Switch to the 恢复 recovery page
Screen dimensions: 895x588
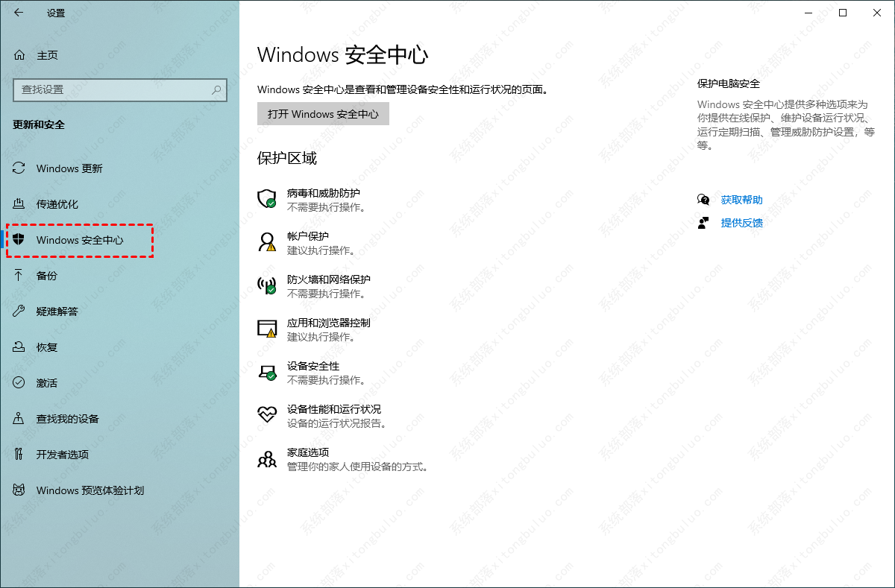pyautogui.click(x=46, y=347)
